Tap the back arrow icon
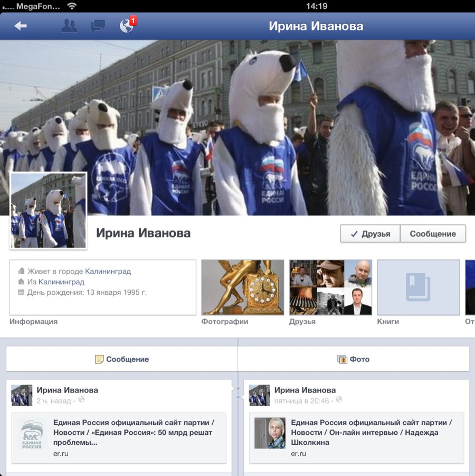This screenshot has height=476, width=475. coord(21,26)
